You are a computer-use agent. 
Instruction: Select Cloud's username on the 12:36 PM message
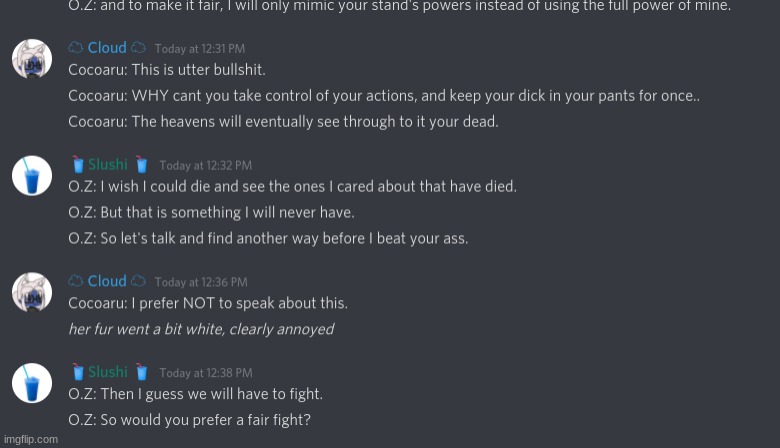click(x=107, y=281)
